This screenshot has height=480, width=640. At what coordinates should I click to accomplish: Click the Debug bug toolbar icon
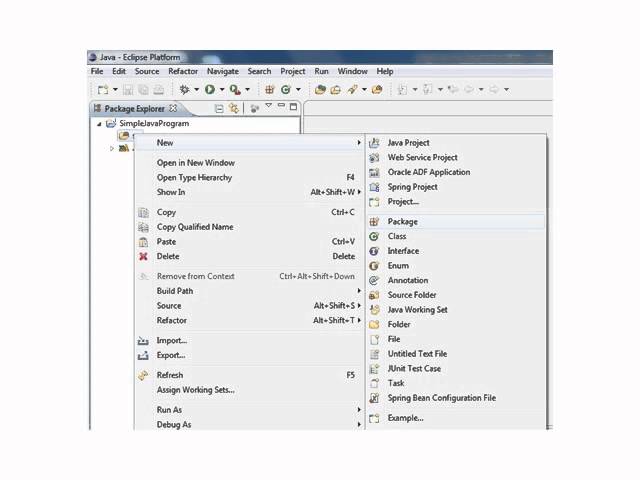pos(184,89)
